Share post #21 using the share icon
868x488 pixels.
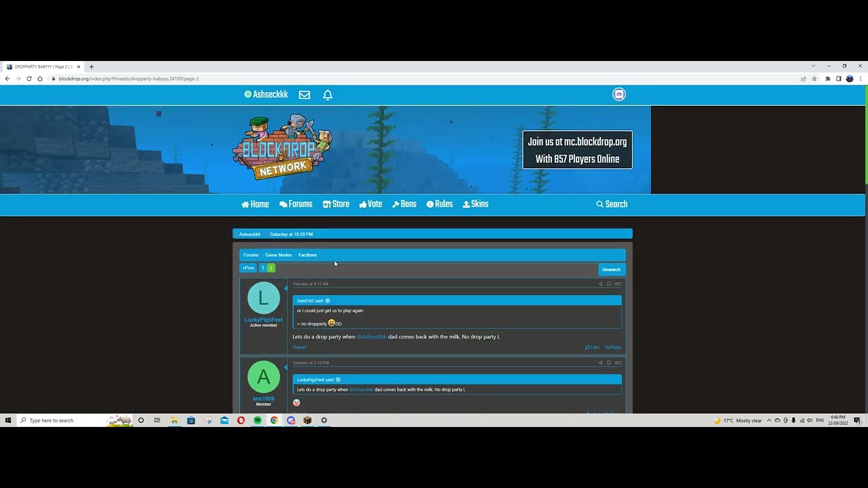(x=600, y=284)
